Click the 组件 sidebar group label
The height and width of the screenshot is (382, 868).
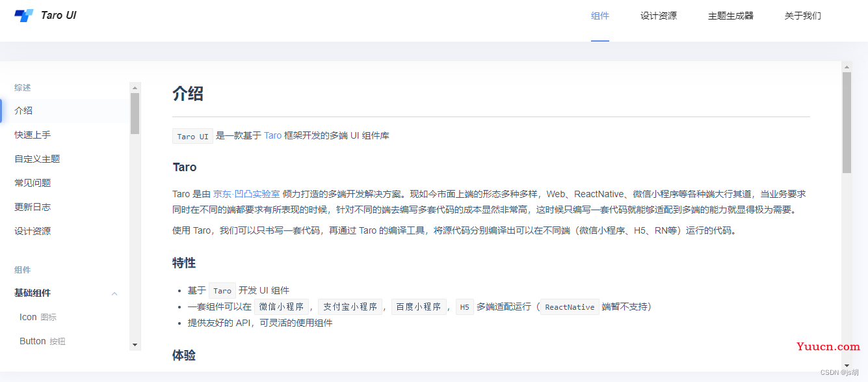pyautogui.click(x=23, y=269)
